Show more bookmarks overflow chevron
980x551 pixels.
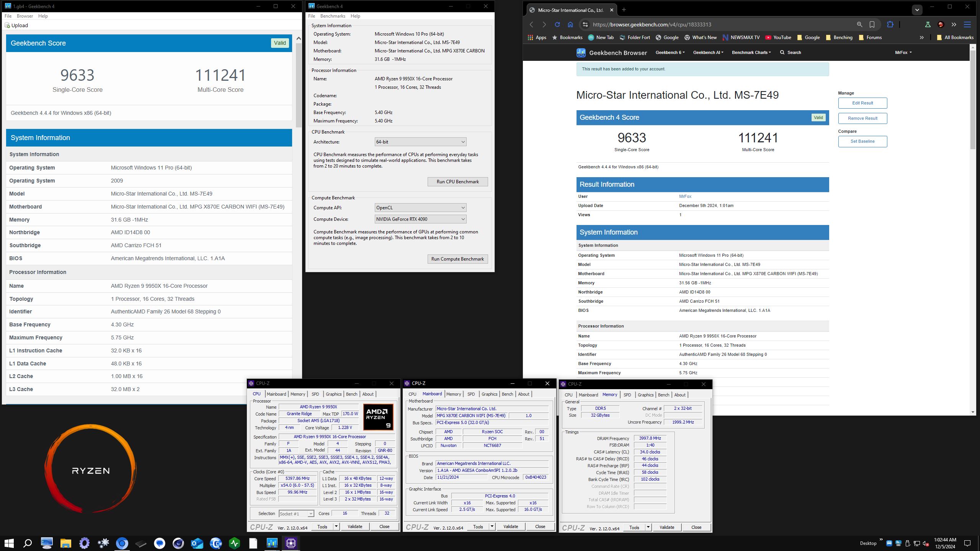point(922,37)
